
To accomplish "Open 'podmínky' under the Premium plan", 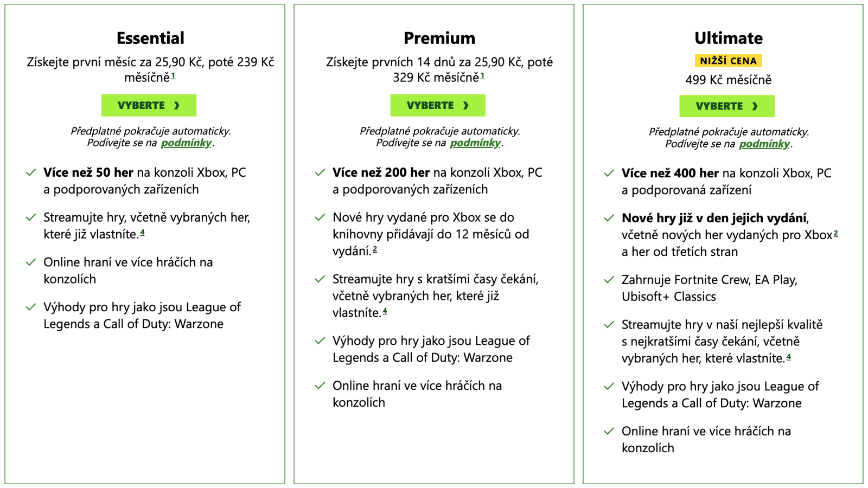I will tap(475, 144).
